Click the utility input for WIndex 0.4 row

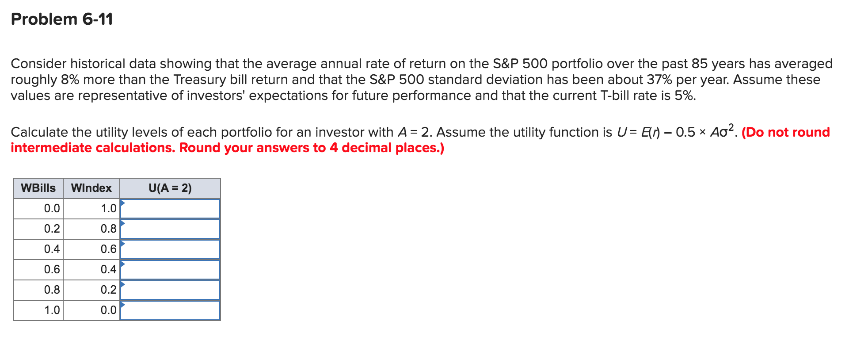172,269
